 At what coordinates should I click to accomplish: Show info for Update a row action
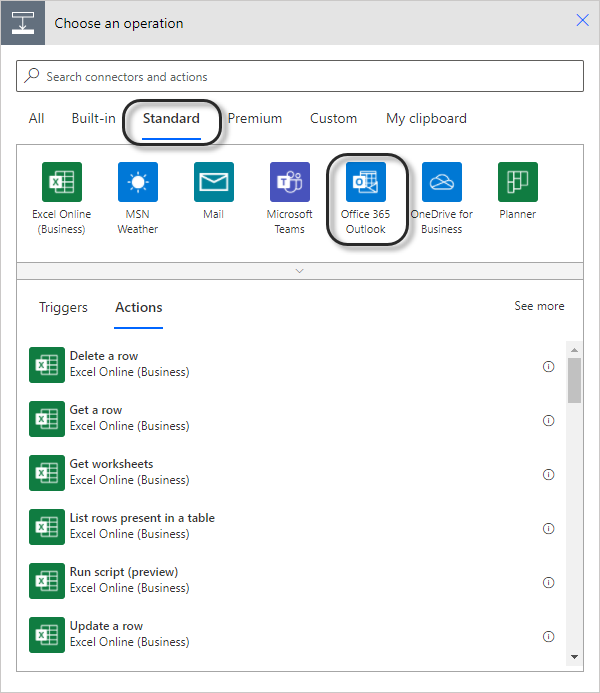pos(548,636)
